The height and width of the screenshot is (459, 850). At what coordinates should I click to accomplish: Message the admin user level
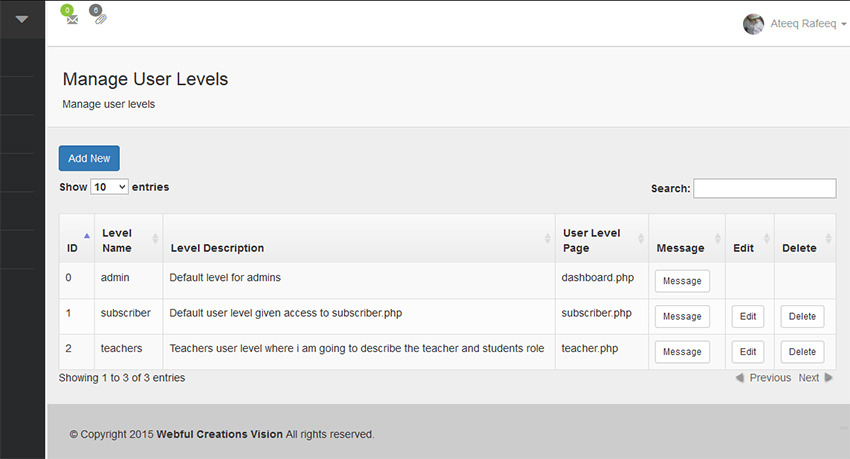pos(682,281)
